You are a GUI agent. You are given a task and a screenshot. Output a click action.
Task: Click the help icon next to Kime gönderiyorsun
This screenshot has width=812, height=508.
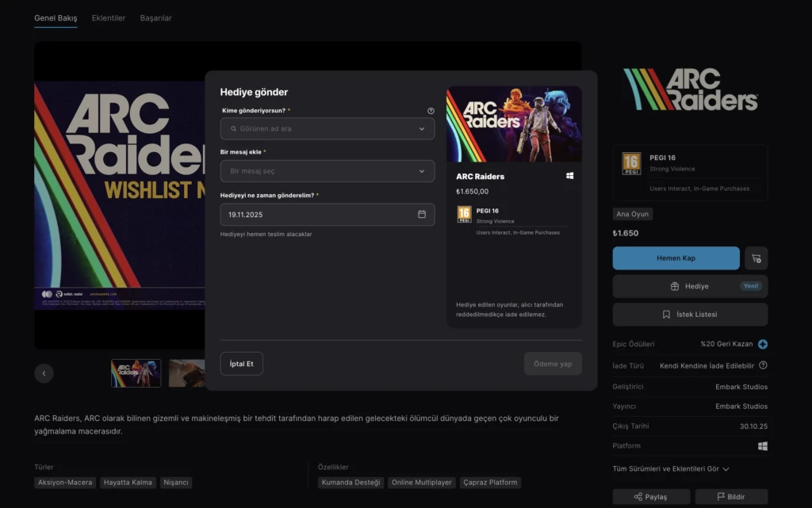coord(431,110)
